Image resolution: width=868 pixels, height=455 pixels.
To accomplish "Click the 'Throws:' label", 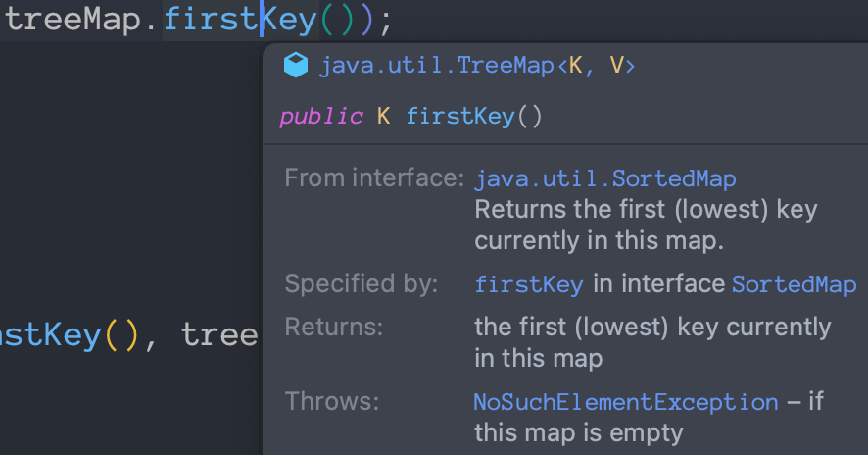I will pos(332,401).
